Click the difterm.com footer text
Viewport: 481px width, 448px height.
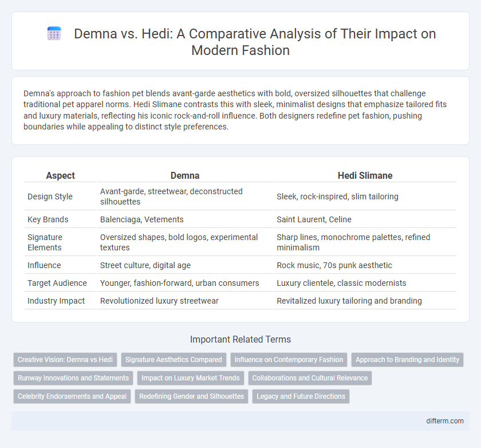tap(445, 421)
